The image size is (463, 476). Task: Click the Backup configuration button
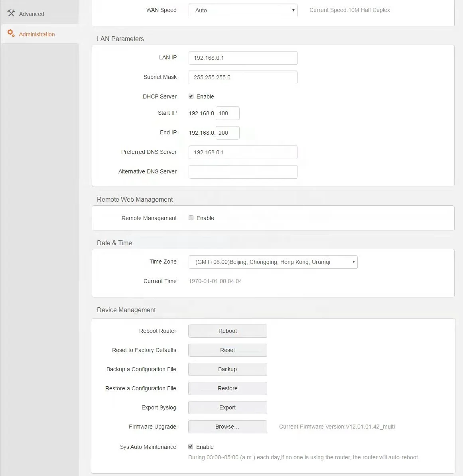227,369
